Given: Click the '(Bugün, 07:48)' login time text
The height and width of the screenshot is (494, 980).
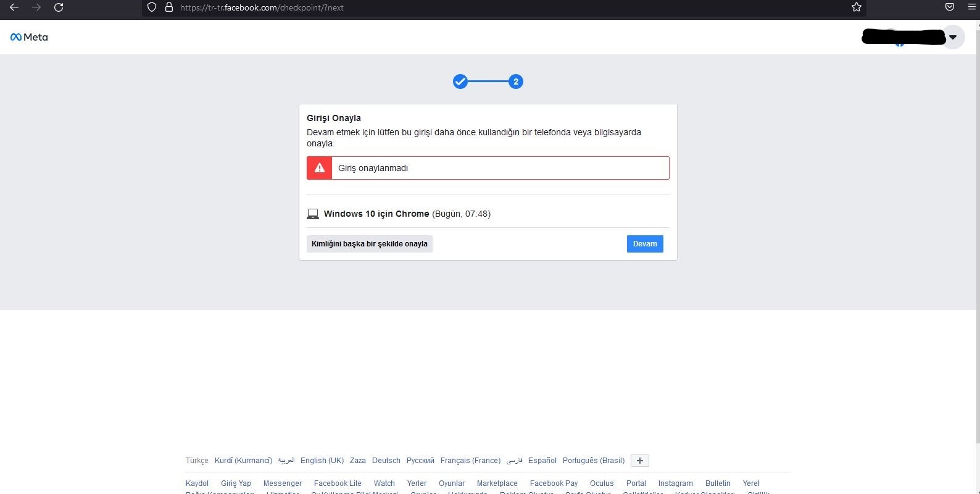Looking at the screenshot, I should [462, 214].
